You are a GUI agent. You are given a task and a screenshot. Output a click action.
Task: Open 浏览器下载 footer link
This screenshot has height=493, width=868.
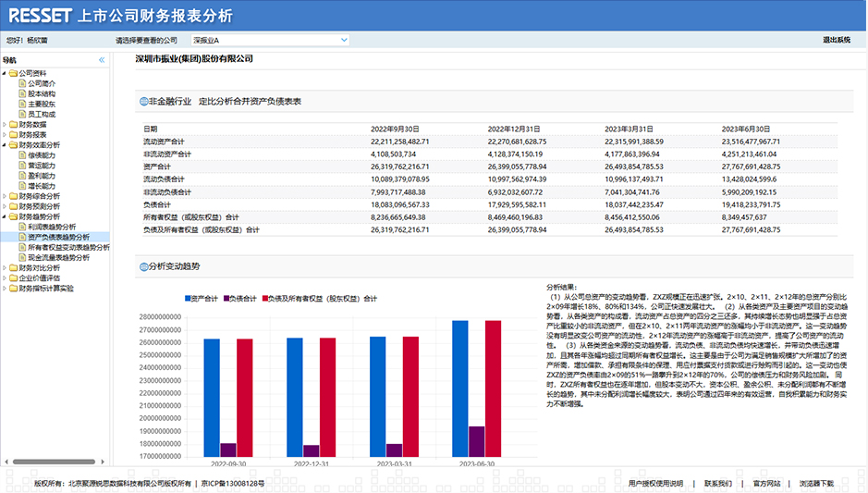point(816,484)
